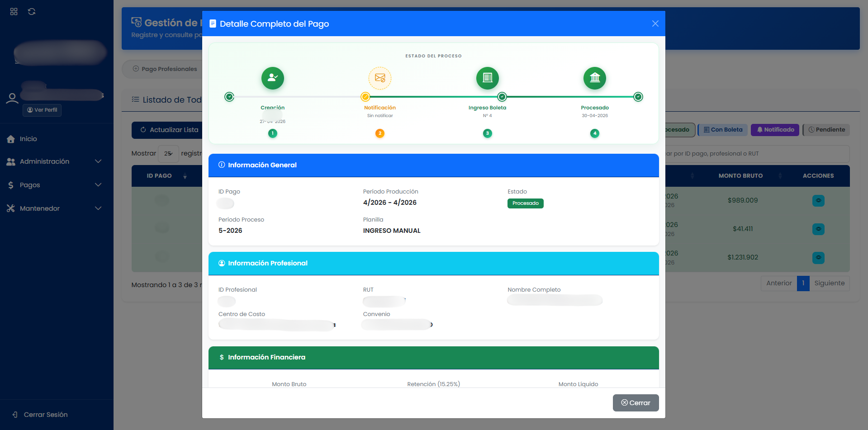Click Siguiente pagination button
This screenshot has width=868, height=430.
[x=830, y=284]
